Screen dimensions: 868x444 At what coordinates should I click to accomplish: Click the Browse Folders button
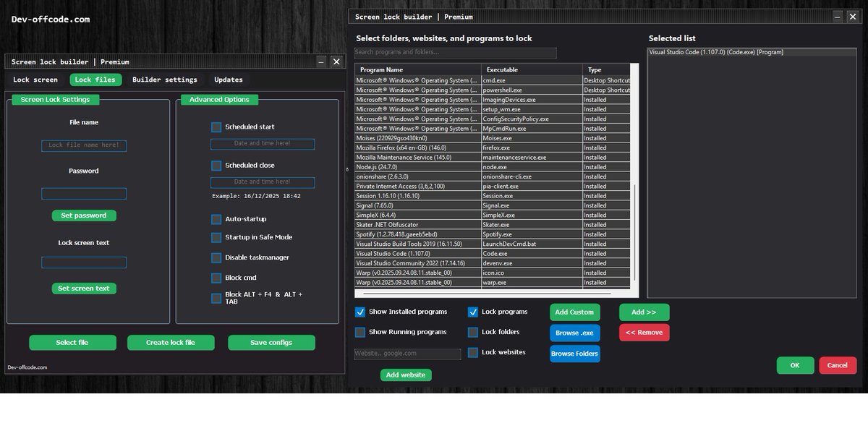click(575, 354)
